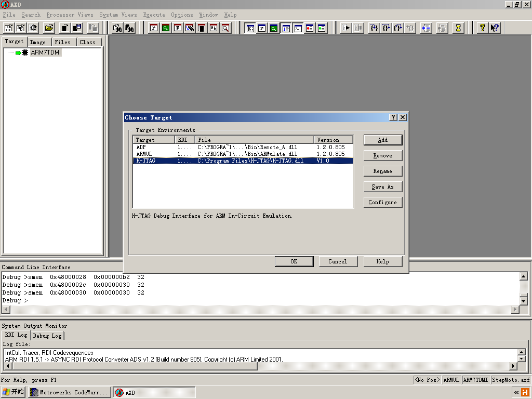Open processor Watch view icon (red-topped magnifier)
Image resolution: width=532 pixels, height=399 pixels.
(x=166, y=28)
